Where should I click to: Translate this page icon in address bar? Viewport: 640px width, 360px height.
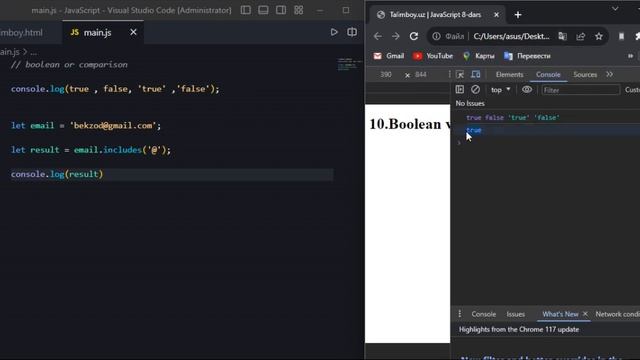point(562,36)
